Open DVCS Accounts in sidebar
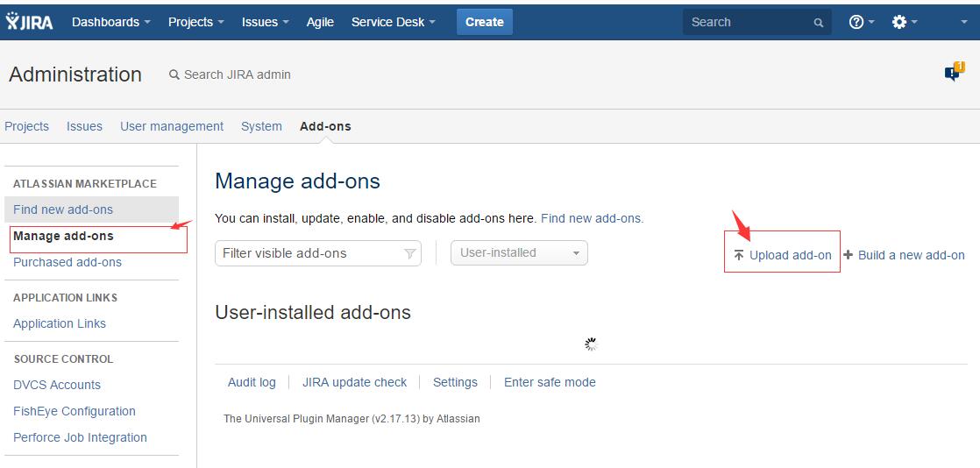Viewport: 980px width, 468px height. click(57, 384)
